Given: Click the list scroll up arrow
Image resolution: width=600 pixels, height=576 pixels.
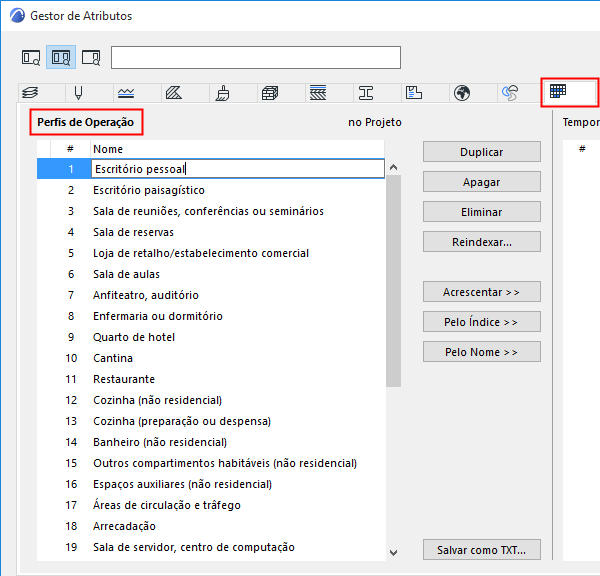Looking at the screenshot, I should 393,167.
